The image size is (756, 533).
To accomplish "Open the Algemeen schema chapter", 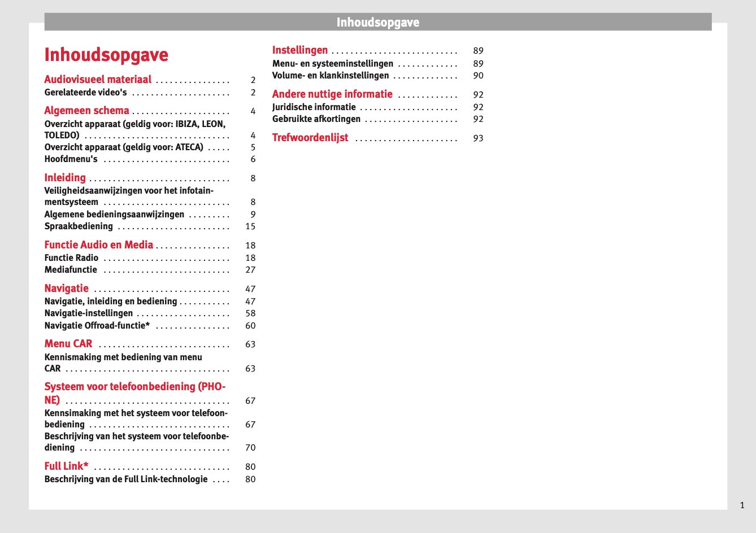I will 86,111.
